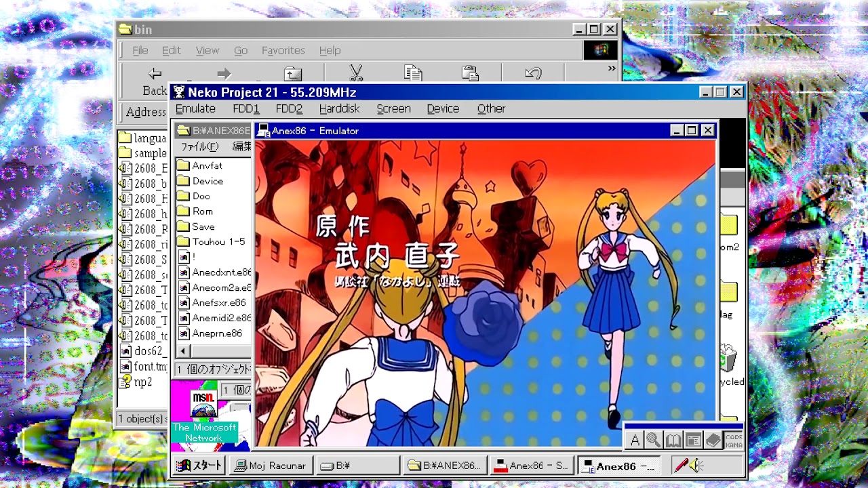This screenshot has width=868, height=488.
Task: Open the View menu in bin window
Action: pyautogui.click(x=208, y=50)
